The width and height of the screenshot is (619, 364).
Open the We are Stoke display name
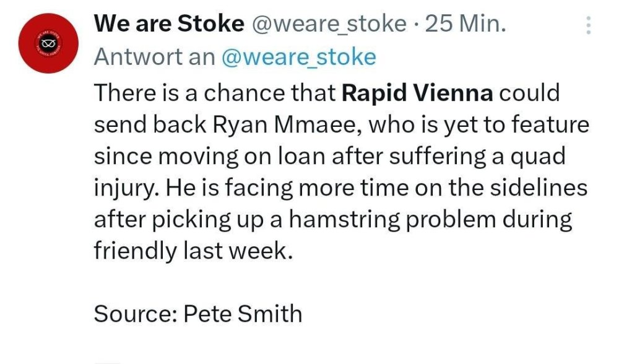[x=168, y=24]
